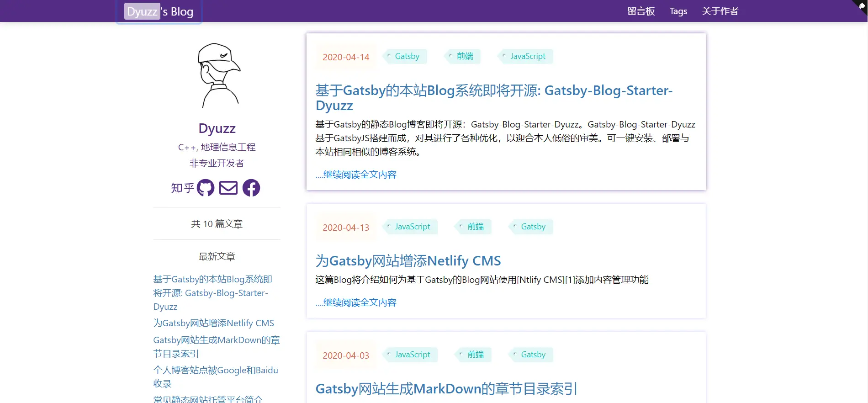Click the 2020-04-03 date label

(346, 355)
